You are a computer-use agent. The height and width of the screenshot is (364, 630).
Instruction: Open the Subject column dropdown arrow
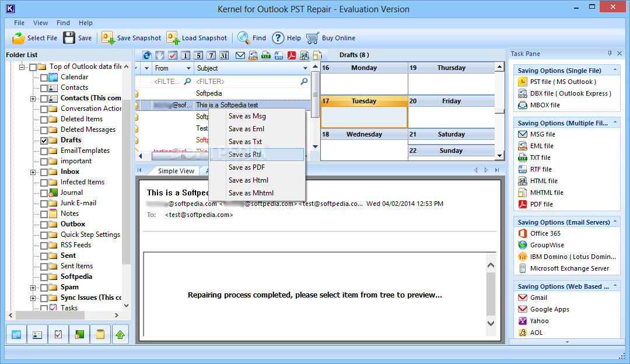[305, 68]
